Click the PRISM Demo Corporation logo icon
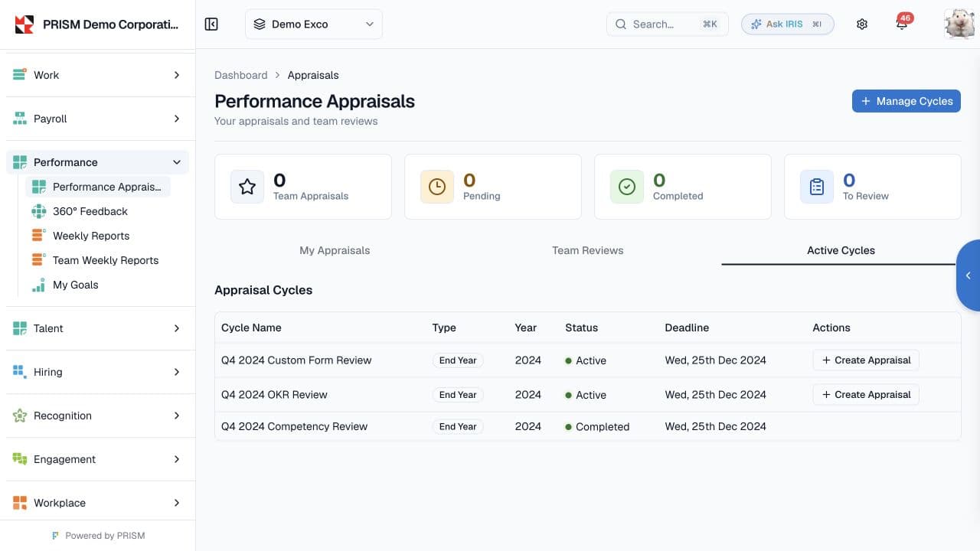This screenshot has width=980, height=551. (x=24, y=24)
